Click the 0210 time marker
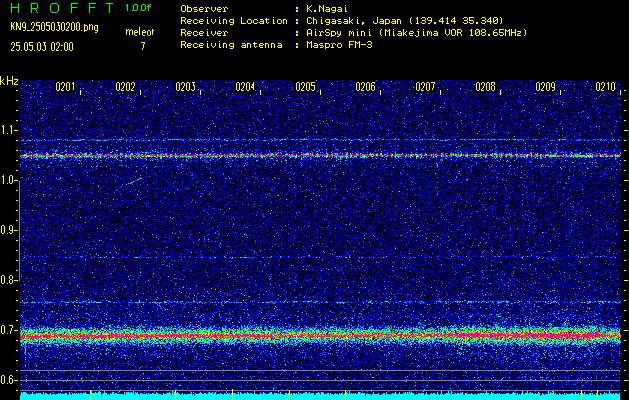This screenshot has height=400, width=629. point(605,87)
